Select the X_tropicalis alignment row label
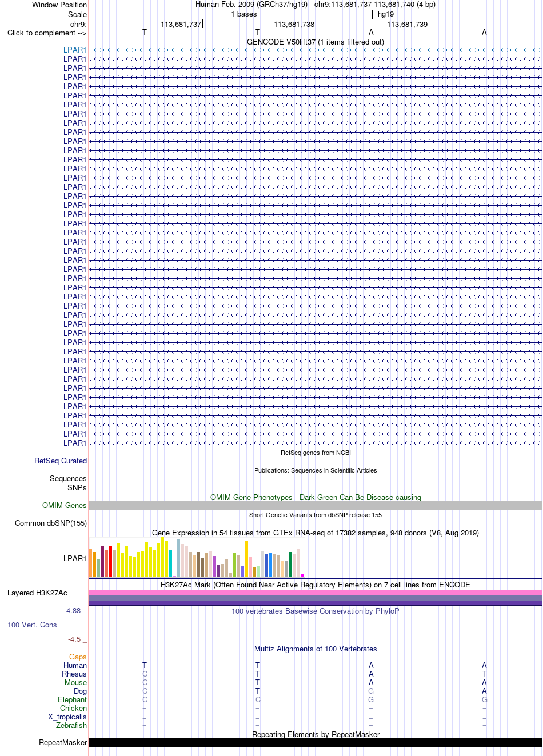 point(67,717)
